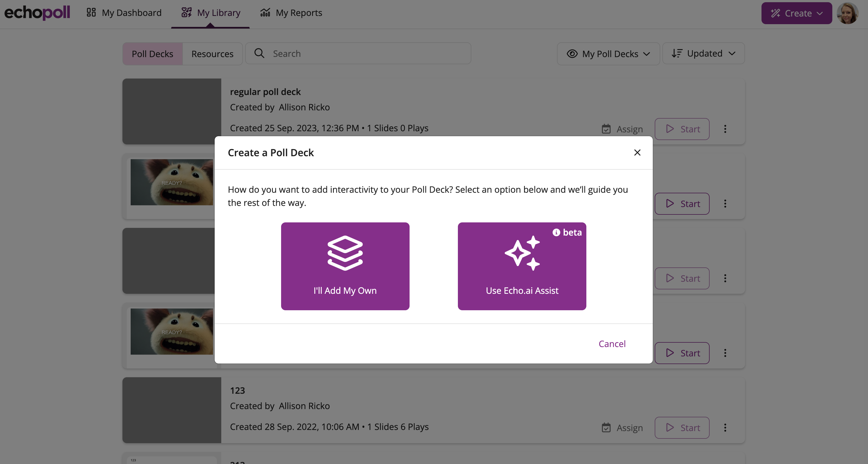Click the eye icon in My Poll Decks filter
The height and width of the screenshot is (464, 868).
pyautogui.click(x=572, y=54)
